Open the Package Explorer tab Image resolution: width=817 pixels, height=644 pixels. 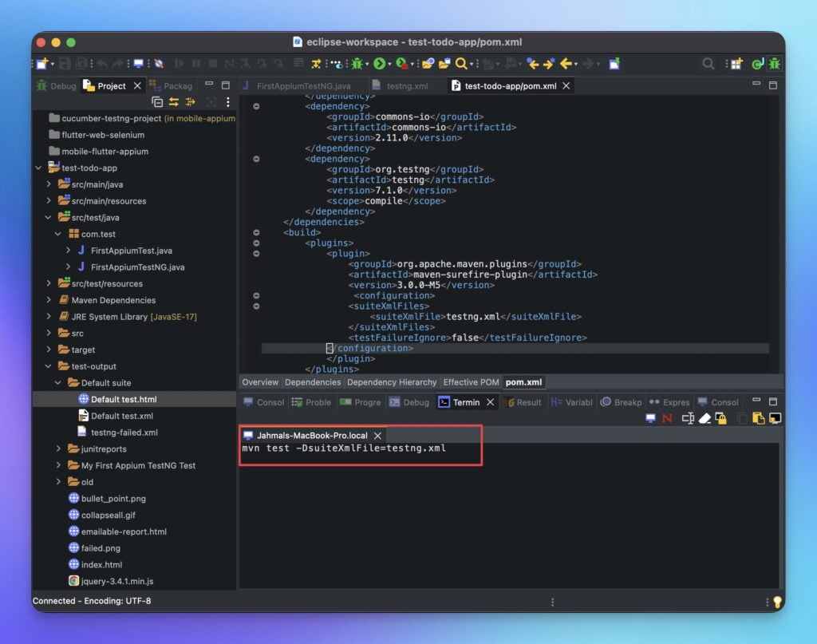pos(171,86)
